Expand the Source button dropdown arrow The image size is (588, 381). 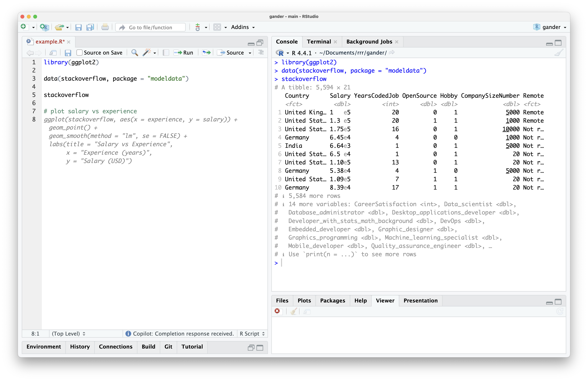point(250,52)
